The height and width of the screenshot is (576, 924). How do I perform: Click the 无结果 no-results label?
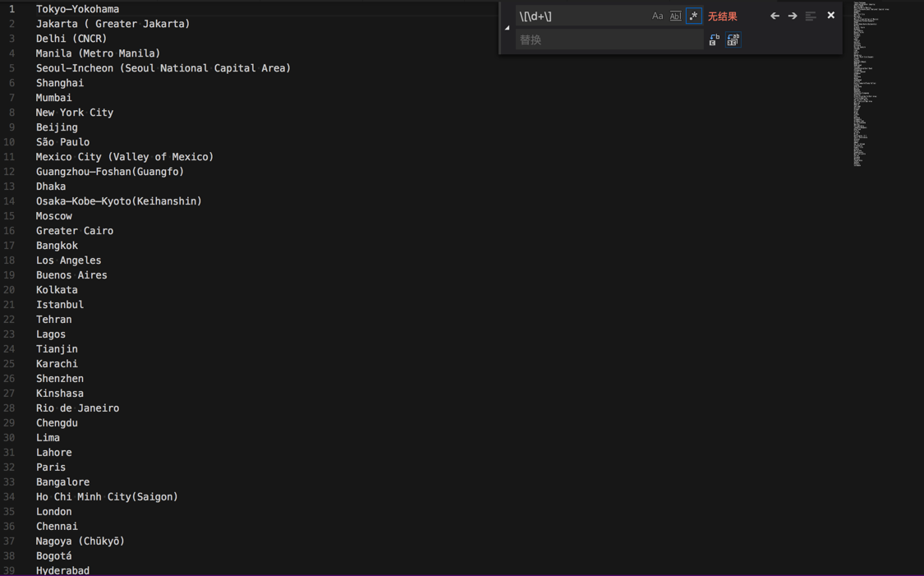tap(723, 16)
